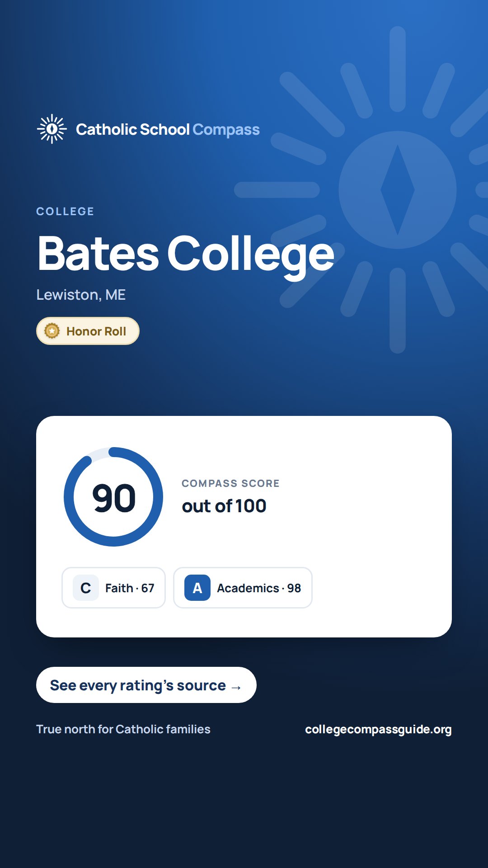Click the arrow in the rating's source button
The width and height of the screenshot is (488, 868).
coord(236,687)
